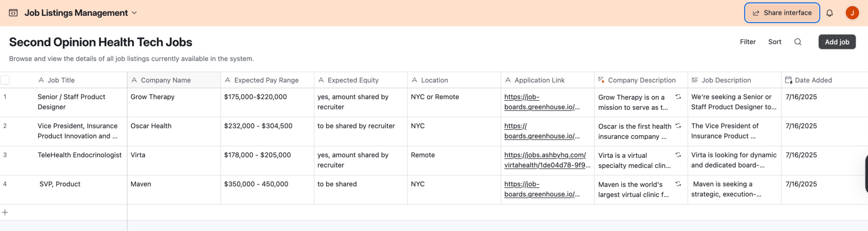Select the Grow Therapy company cell
This screenshot has width=868, height=231.
coord(174,102)
